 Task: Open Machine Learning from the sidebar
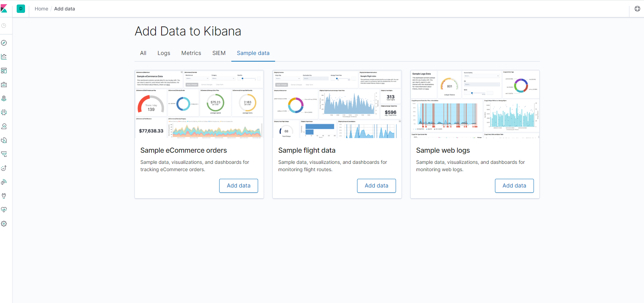tap(4, 112)
